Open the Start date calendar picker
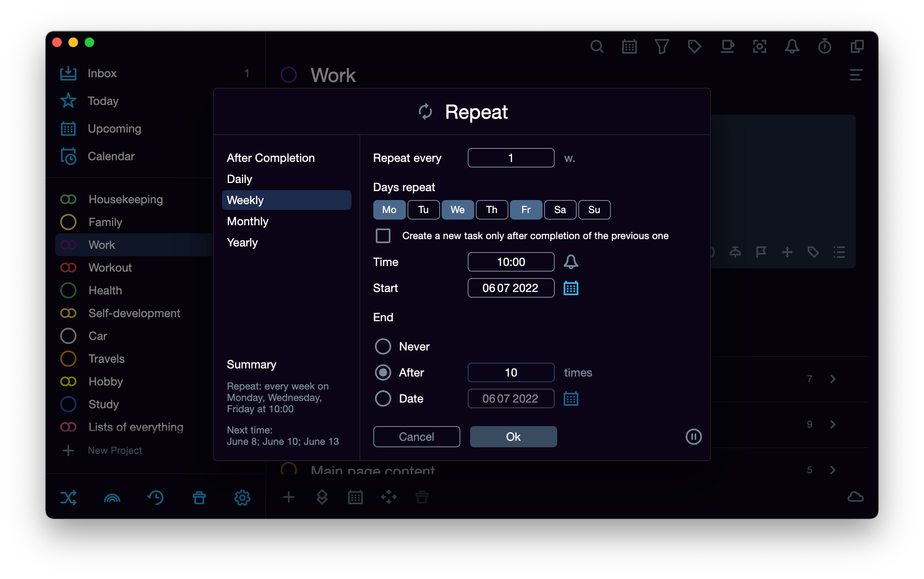924x579 pixels. click(x=571, y=288)
